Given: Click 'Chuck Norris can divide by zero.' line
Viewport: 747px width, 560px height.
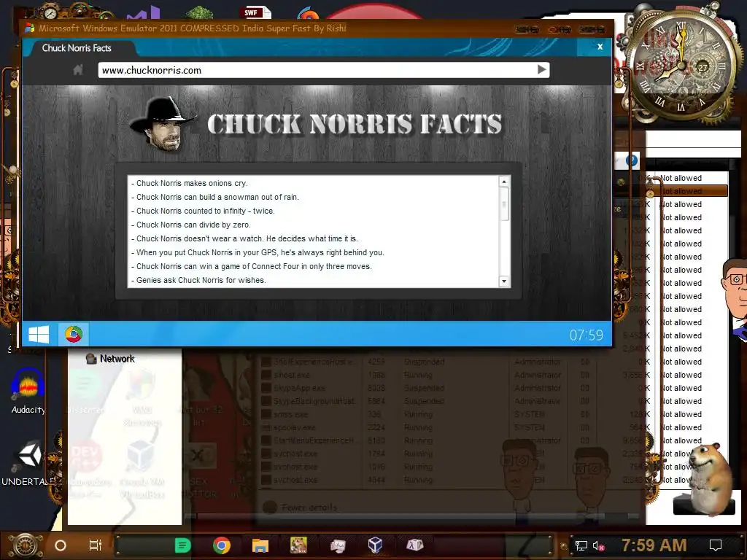Looking at the screenshot, I should [191, 225].
